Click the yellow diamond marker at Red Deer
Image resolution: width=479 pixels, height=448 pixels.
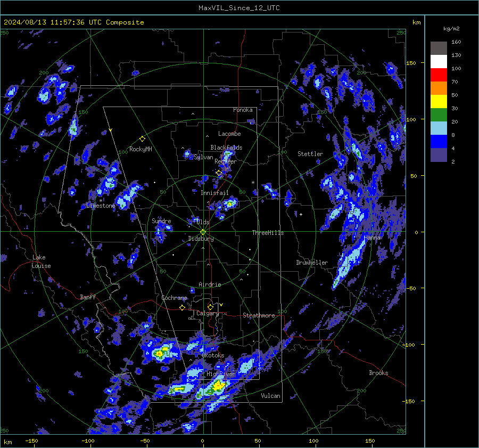(x=219, y=173)
